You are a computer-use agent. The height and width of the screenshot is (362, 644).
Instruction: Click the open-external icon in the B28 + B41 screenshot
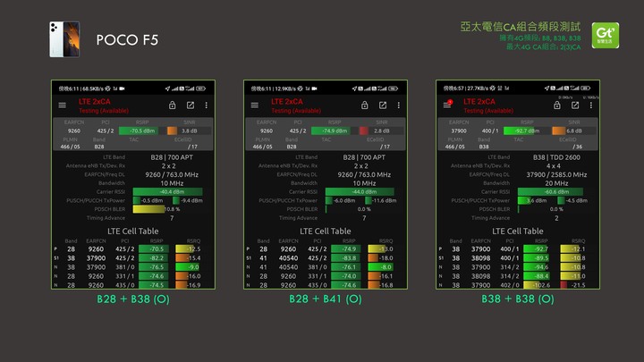pos(383,105)
